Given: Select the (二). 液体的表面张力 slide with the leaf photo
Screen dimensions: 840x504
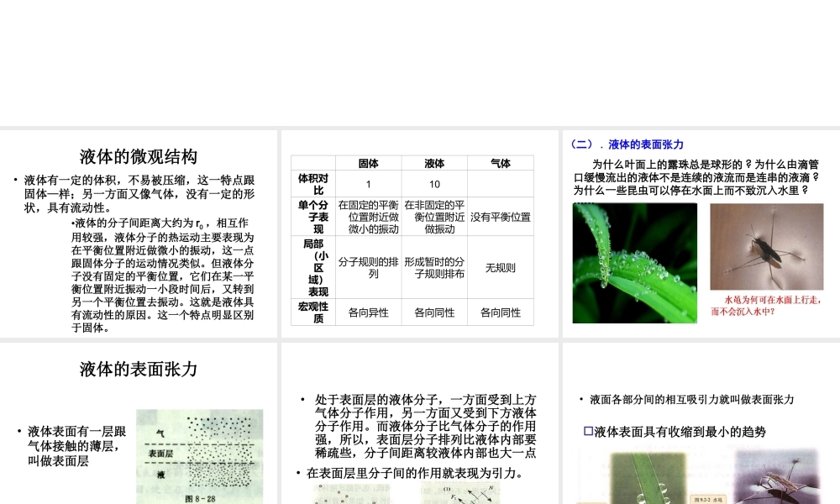Looking at the screenshot, I should pos(701,234).
